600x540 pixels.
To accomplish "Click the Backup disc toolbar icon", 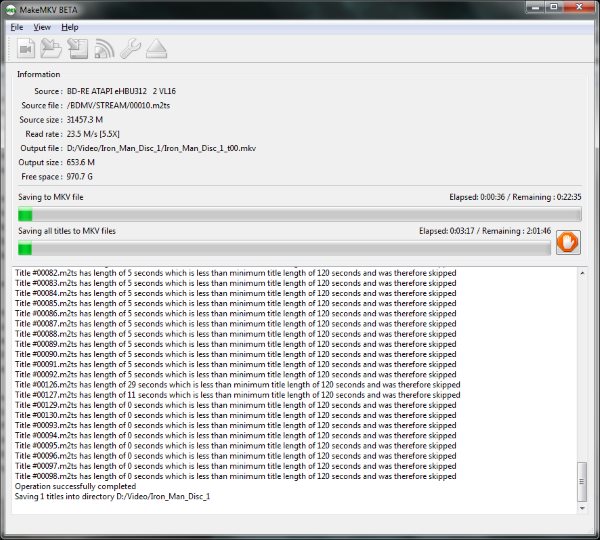I will tap(78, 49).
